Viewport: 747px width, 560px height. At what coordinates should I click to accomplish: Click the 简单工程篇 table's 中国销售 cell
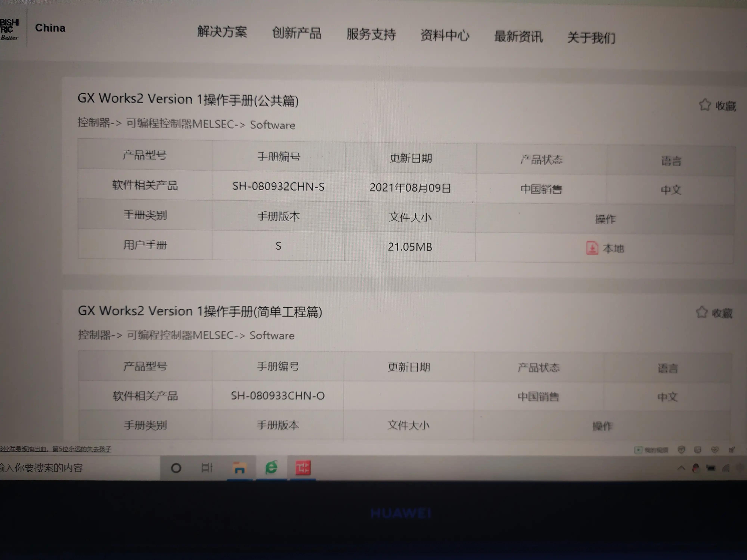pos(538,397)
